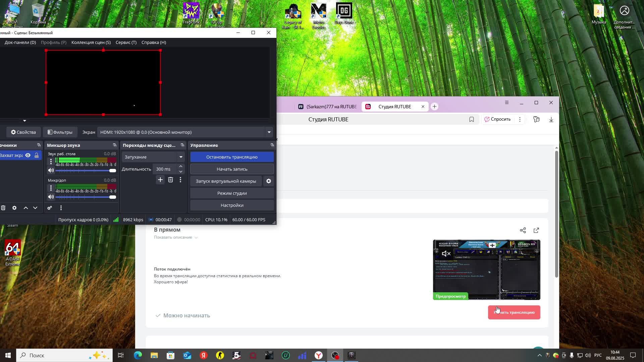Viewport: 644px width, 362px height.
Task: Click Остановить трансляцию button
Action: (x=232, y=157)
